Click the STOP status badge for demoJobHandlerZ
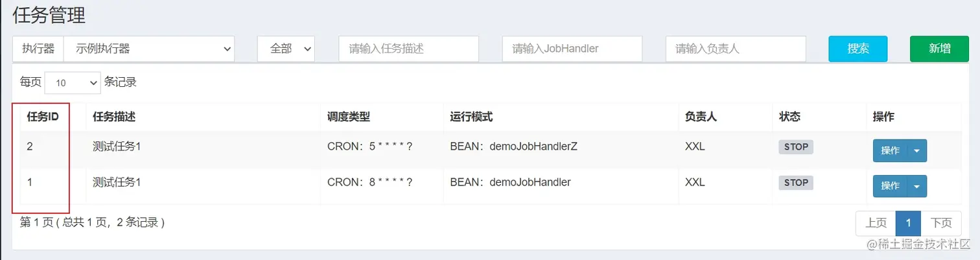980x260 pixels. [x=795, y=147]
